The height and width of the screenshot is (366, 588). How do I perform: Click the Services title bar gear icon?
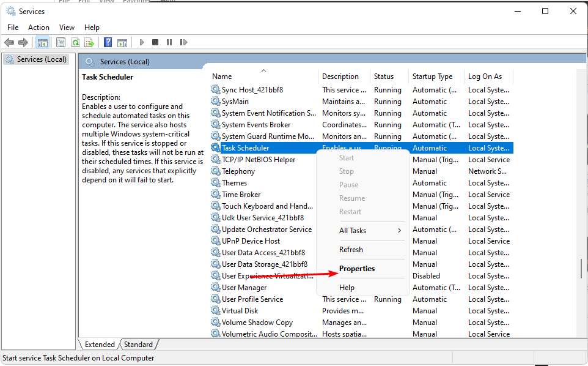click(x=11, y=11)
